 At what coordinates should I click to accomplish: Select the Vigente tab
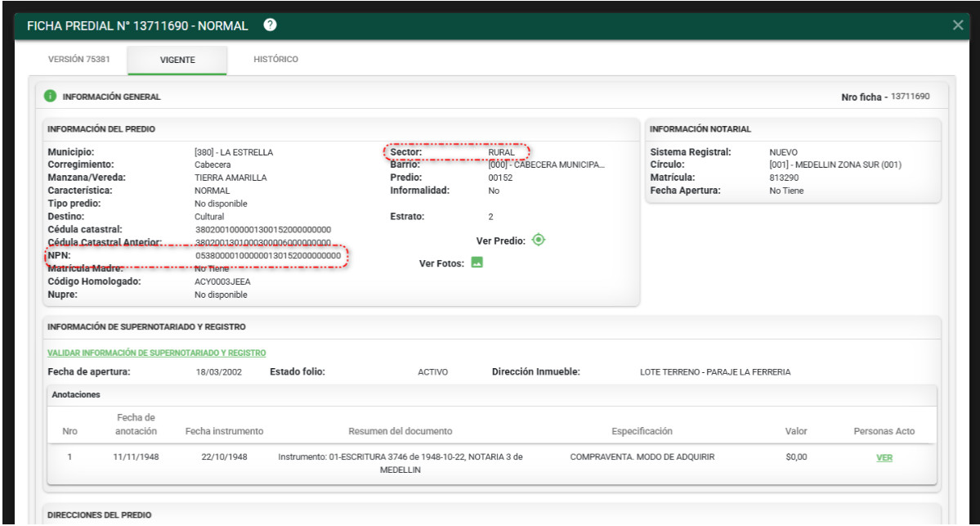[177, 60]
